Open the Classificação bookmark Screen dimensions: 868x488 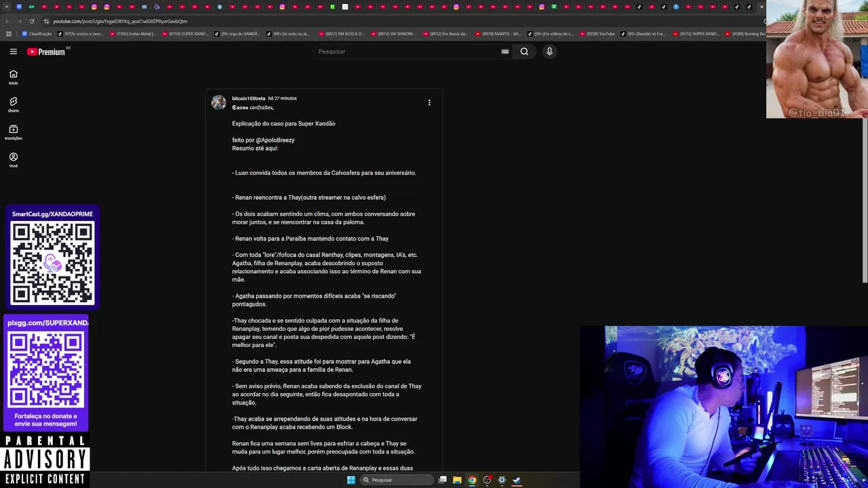click(37, 34)
